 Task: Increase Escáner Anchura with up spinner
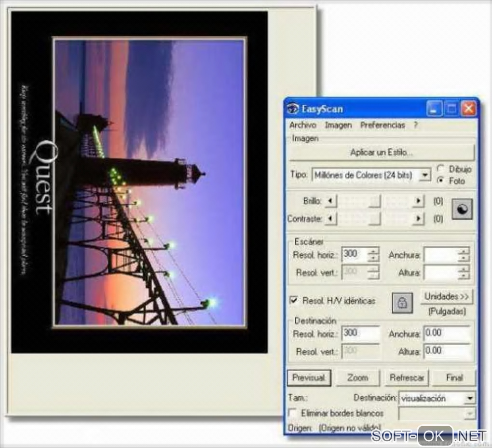pyautogui.click(x=464, y=251)
